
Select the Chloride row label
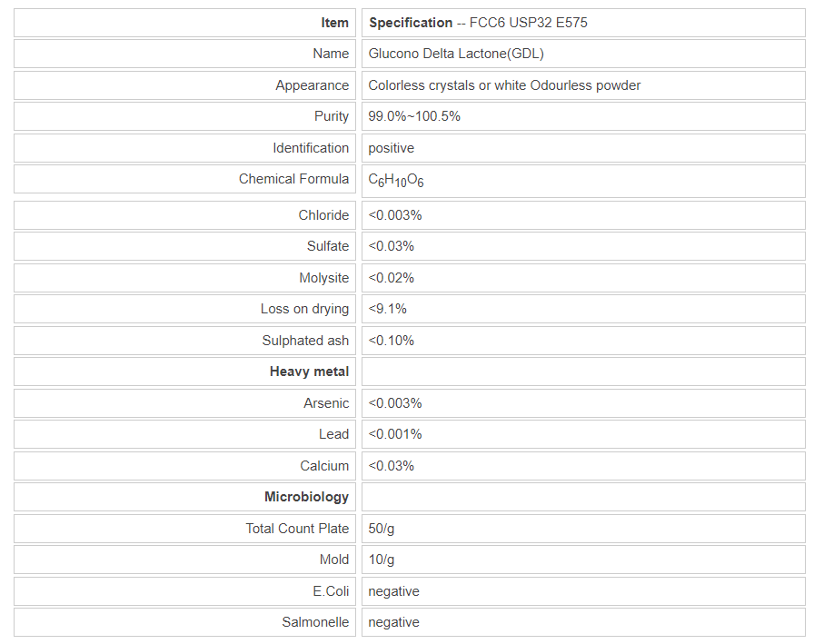[323, 215]
